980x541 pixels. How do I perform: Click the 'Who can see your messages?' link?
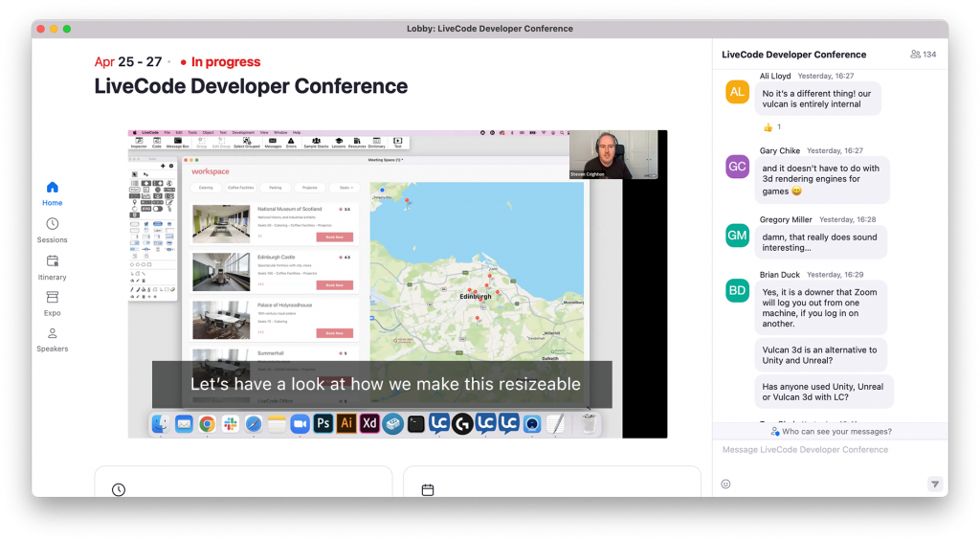831,432
